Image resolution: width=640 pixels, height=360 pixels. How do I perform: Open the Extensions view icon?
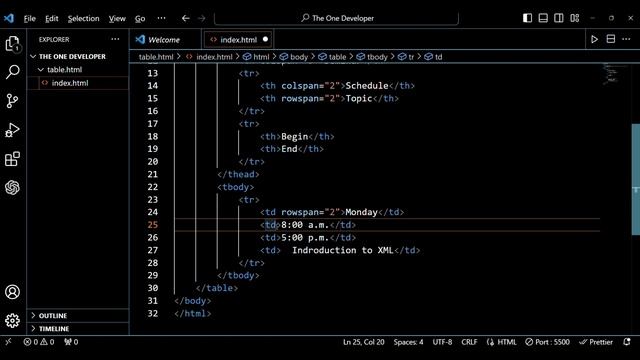12,159
